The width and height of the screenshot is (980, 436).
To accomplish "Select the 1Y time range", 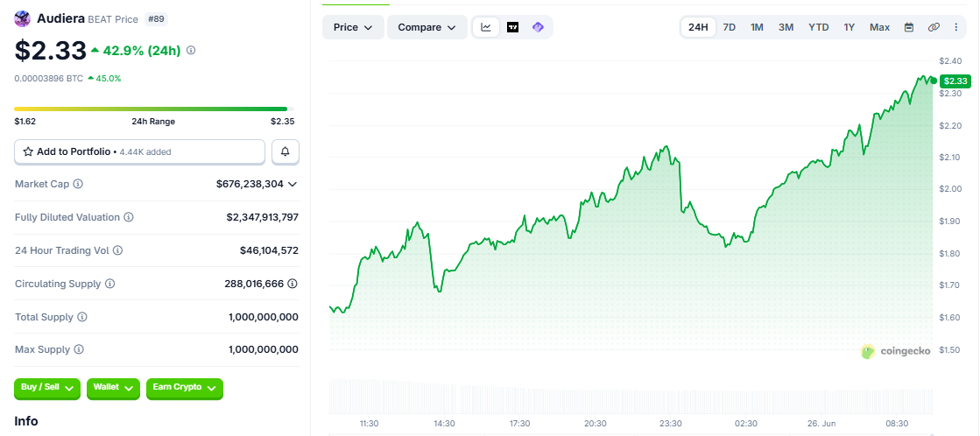I will 849,27.
